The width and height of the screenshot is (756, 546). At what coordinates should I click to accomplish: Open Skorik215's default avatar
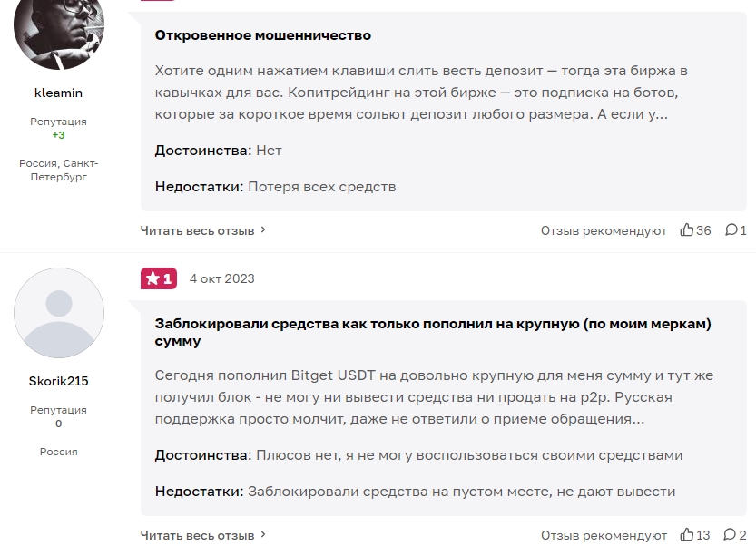point(58,313)
